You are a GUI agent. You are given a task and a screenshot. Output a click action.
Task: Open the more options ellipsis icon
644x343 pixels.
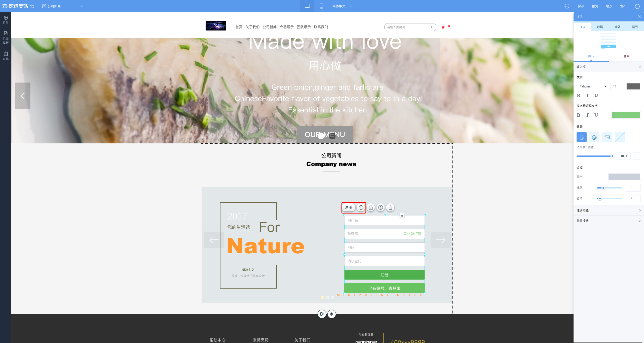(x=567, y=6)
